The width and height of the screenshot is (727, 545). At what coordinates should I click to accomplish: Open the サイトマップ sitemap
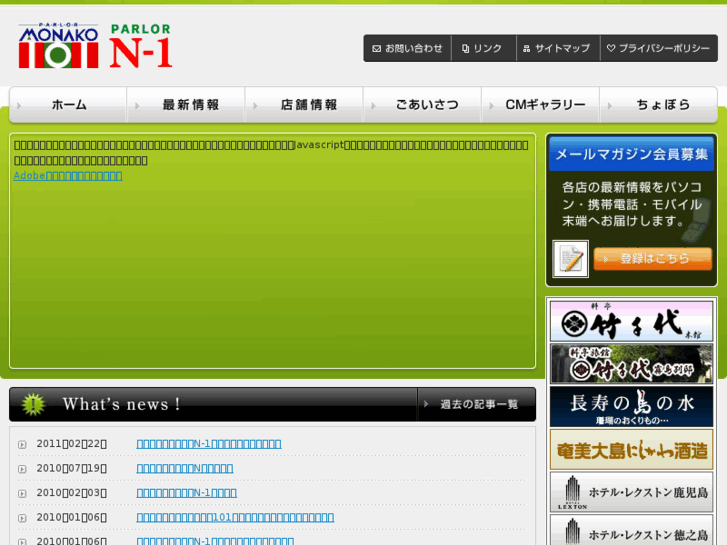(x=558, y=48)
